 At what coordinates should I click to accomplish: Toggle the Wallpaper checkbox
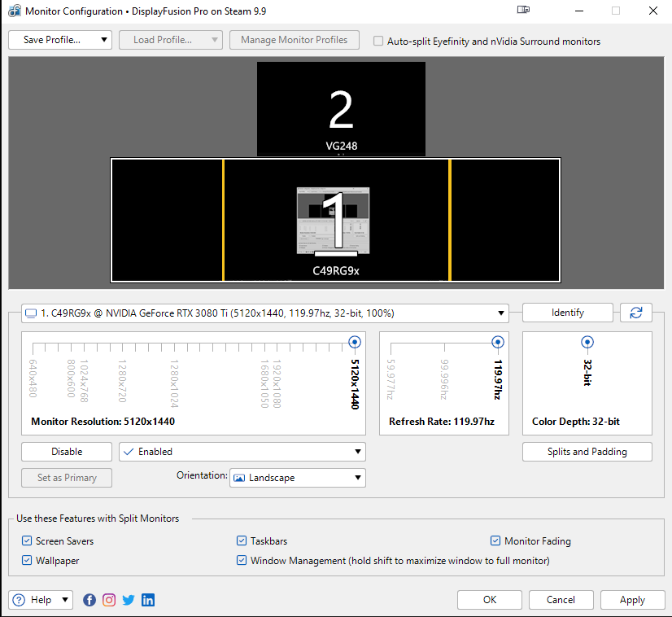27,560
